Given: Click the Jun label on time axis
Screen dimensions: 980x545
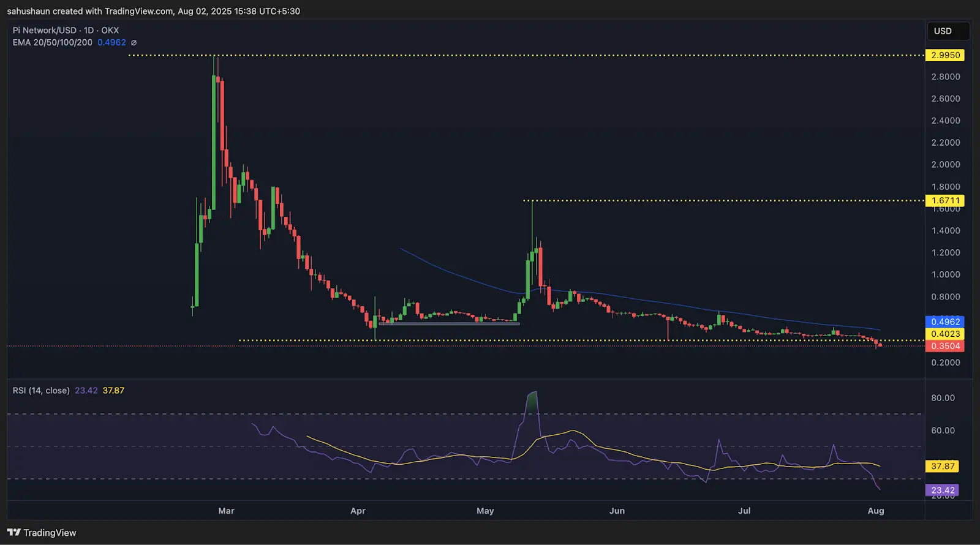Looking at the screenshot, I should pos(617,511).
